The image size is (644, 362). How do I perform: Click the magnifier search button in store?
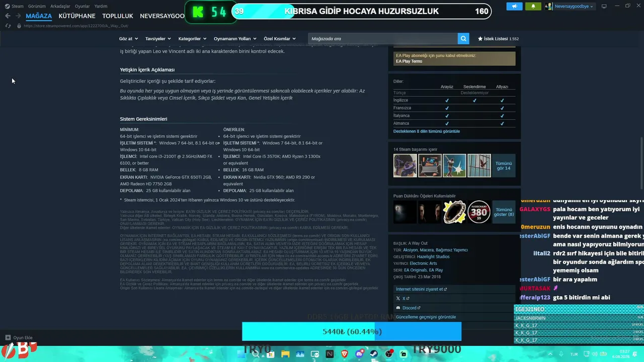click(x=463, y=39)
